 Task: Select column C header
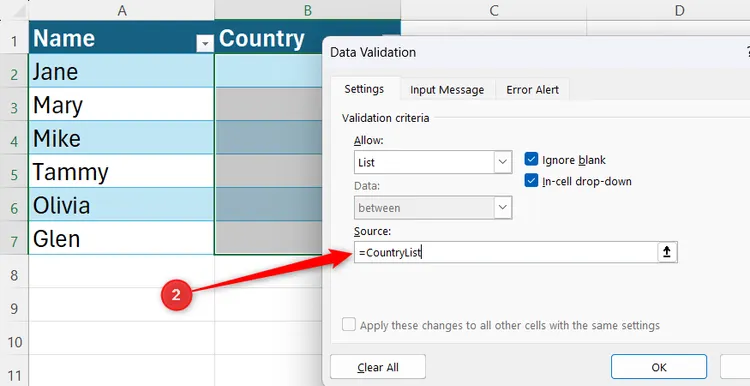pos(494,10)
